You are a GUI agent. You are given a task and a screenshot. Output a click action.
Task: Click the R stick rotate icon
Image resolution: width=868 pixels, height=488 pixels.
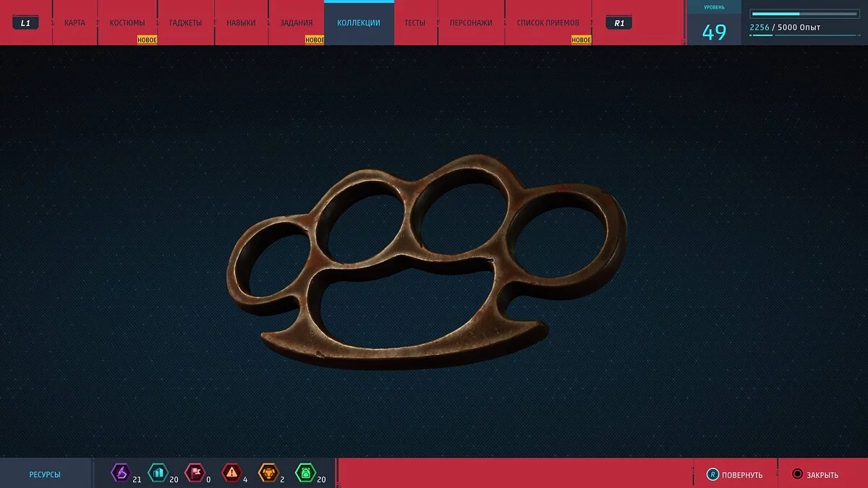click(712, 474)
